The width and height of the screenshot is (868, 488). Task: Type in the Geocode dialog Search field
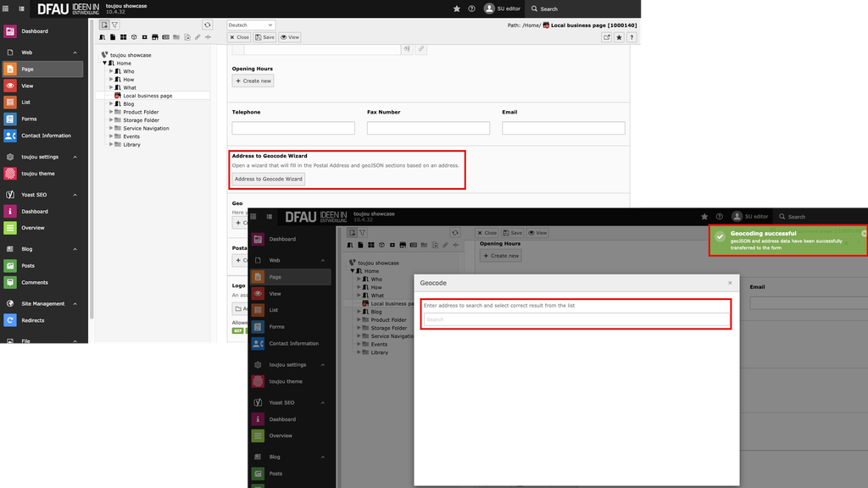pos(576,319)
